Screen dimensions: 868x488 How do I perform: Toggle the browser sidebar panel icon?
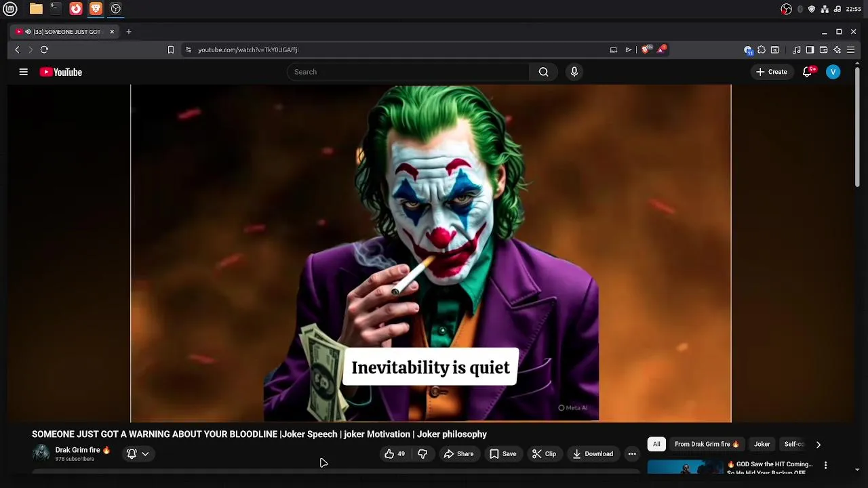coord(810,49)
